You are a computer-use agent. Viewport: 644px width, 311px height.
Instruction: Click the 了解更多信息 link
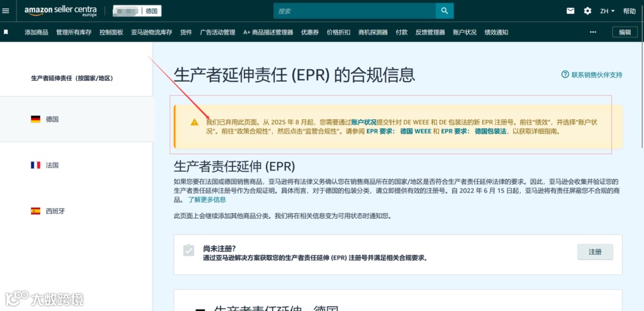[207, 200]
